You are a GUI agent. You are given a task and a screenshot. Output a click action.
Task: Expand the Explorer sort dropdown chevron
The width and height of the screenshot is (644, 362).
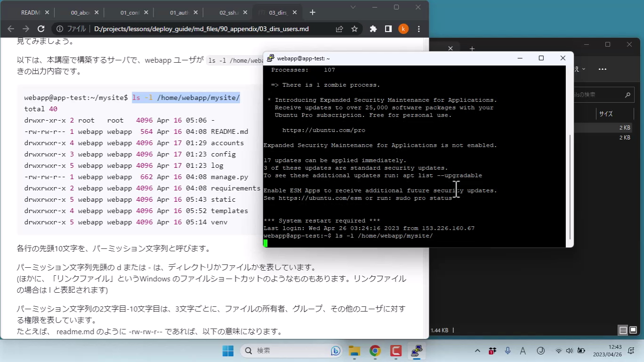(584, 69)
